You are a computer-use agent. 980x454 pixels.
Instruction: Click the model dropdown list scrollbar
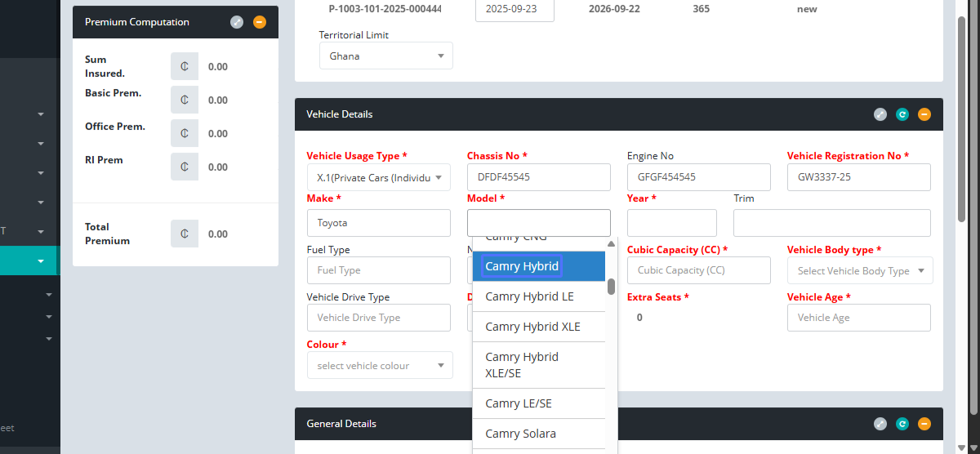click(x=611, y=287)
